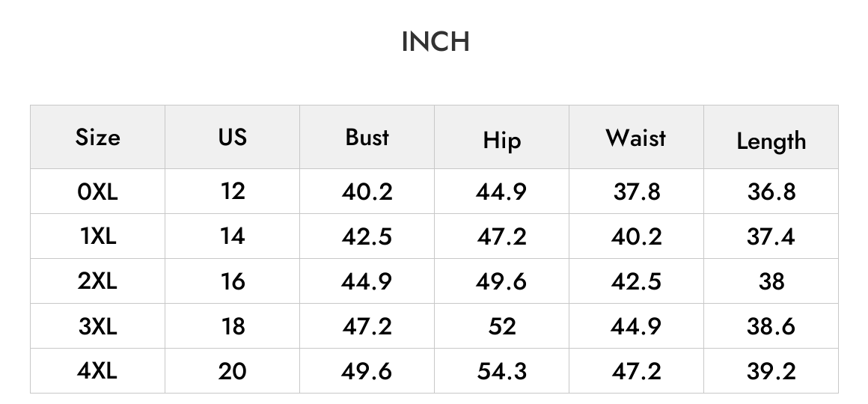This screenshot has height=404, width=868.
Task: Click the 1XL size cell
Action: pos(97,236)
